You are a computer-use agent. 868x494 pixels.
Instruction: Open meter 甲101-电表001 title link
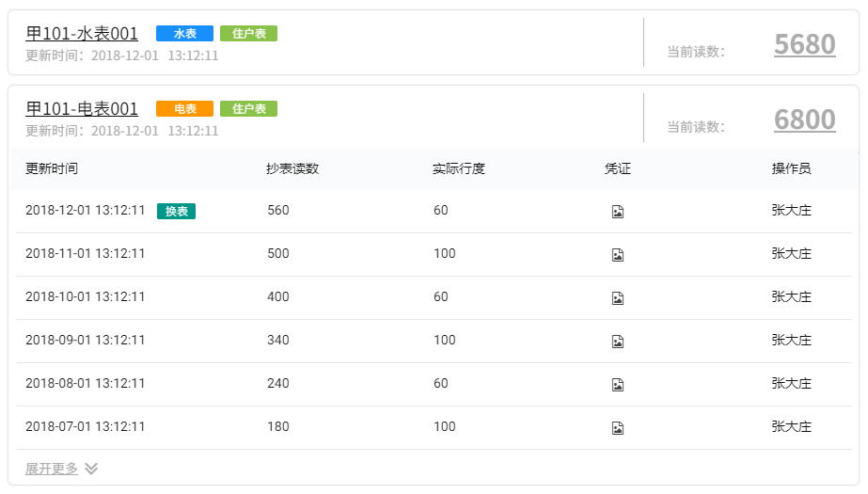tap(82, 108)
